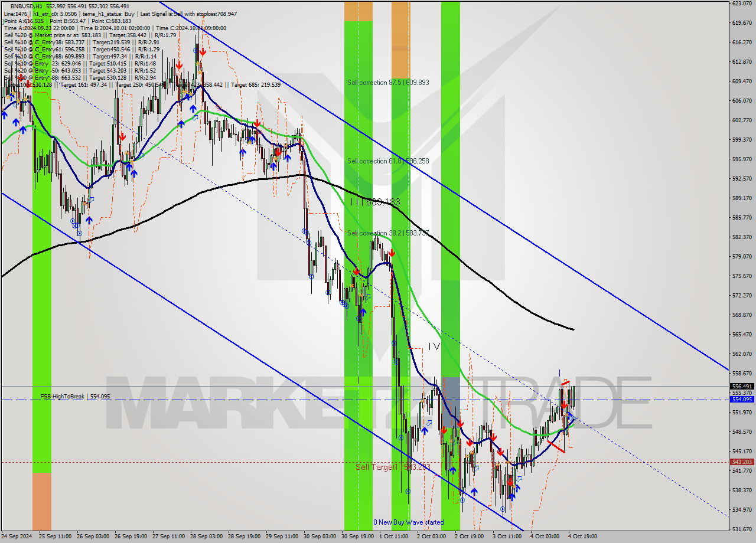Select the '26 Sep 03:00' time axis label
756x543 pixels.
coord(93,537)
